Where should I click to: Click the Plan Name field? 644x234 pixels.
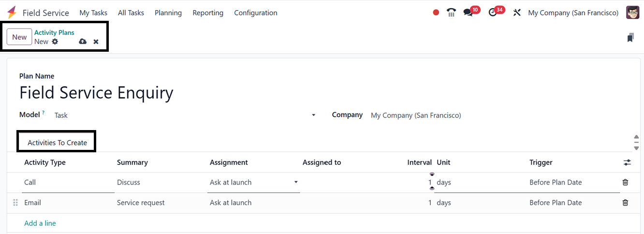(x=96, y=92)
